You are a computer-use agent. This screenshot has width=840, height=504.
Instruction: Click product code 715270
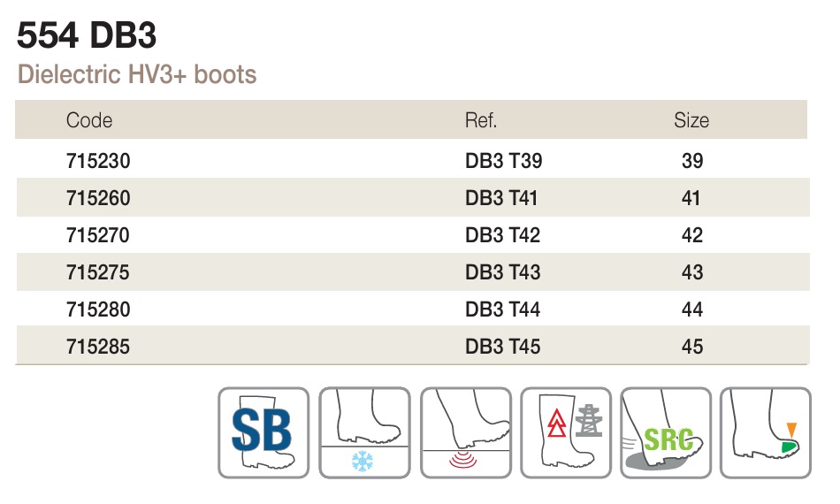coord(97,235)
